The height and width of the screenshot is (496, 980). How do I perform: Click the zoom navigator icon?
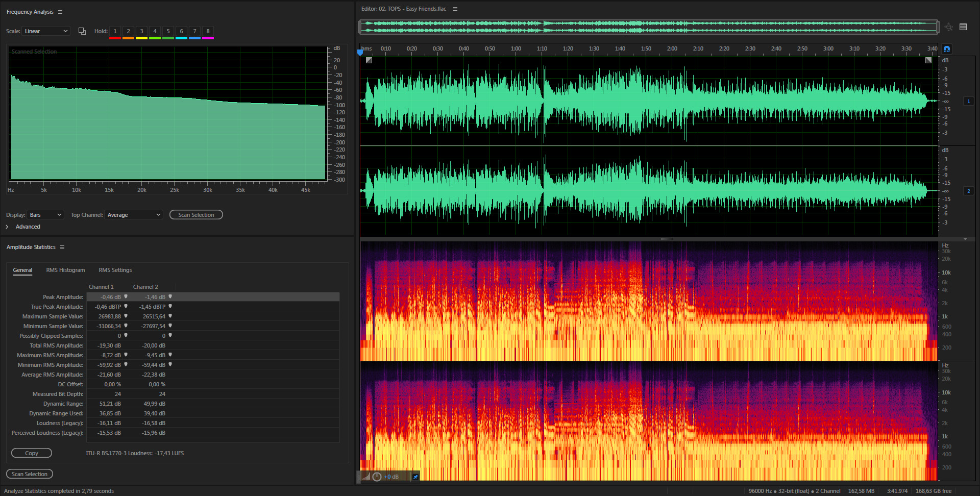948,27
